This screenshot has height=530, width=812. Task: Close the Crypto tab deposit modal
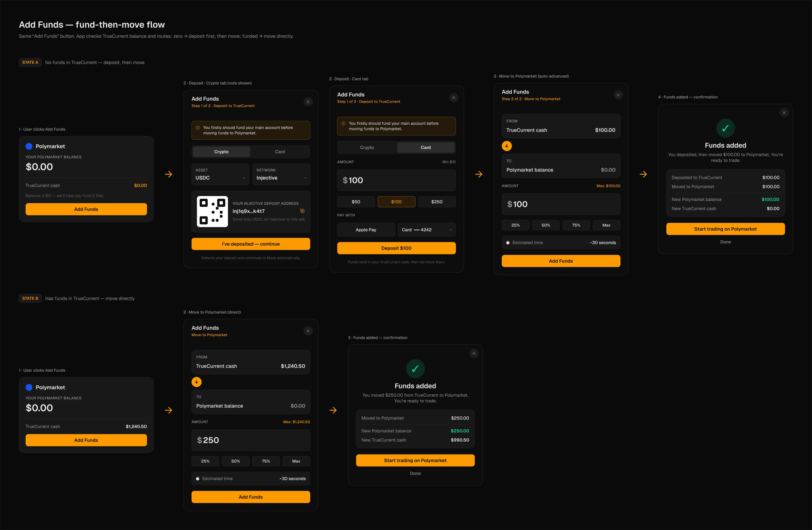pos(308,102)
